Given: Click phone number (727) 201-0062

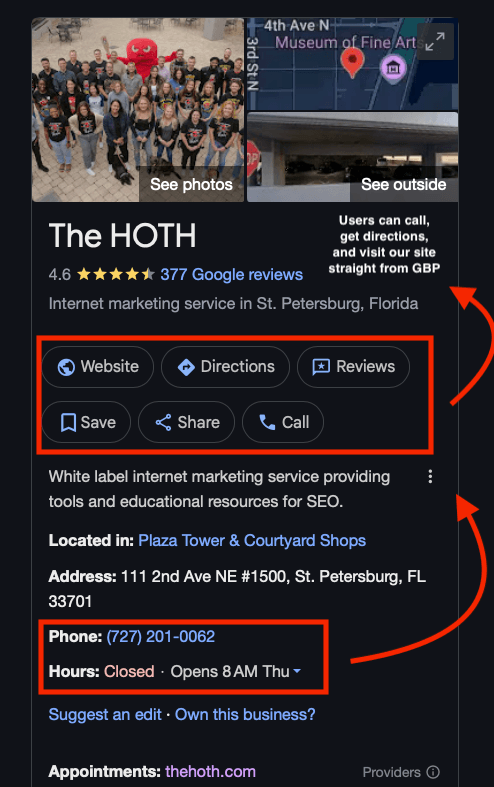Looking at the screenshot, I should 161,636.
